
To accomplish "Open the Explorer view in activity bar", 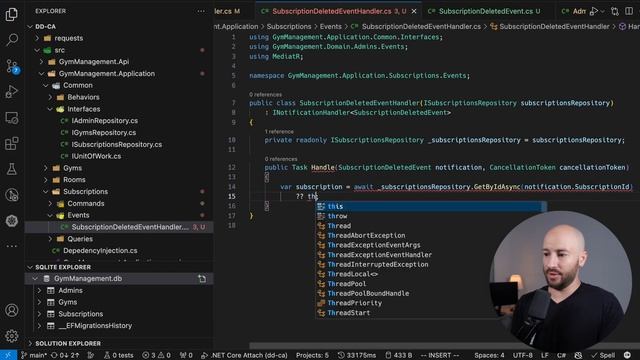I will (11, 15).
